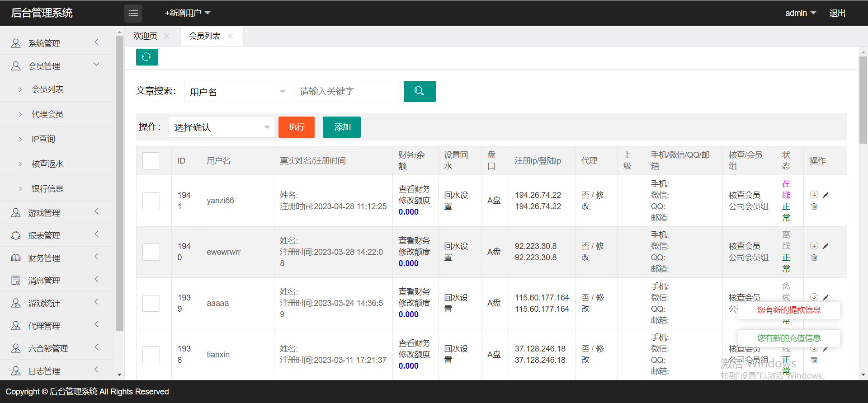Toggle the select-all header checkbox
The width and height of the screenshot is (868, 403).
pyautogui.click(x=151, y=161)
